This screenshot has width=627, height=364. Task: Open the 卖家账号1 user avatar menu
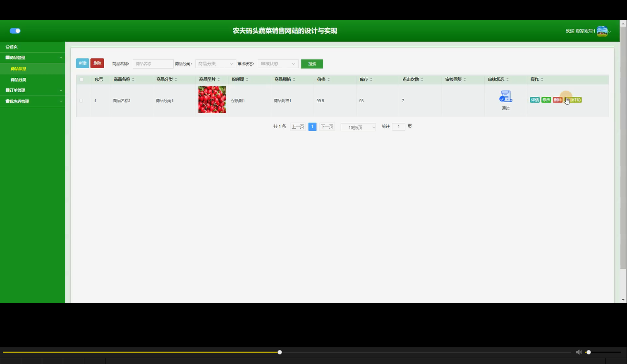(588, 31)
